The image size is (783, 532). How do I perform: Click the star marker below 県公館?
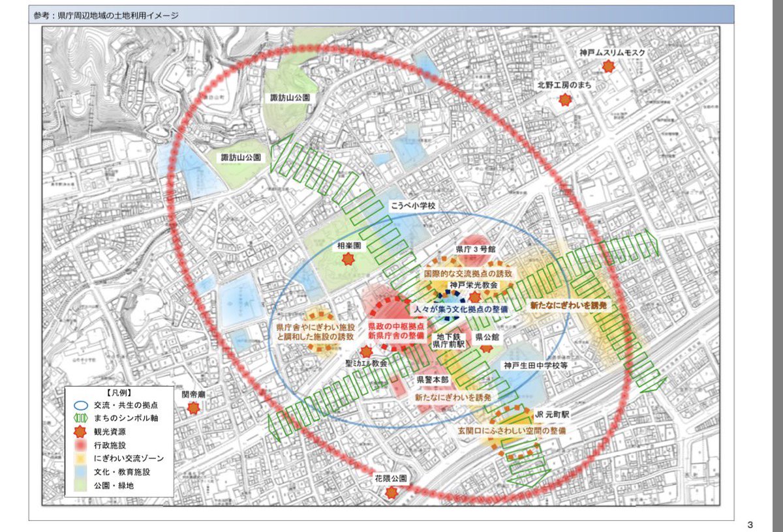[486, 347]
